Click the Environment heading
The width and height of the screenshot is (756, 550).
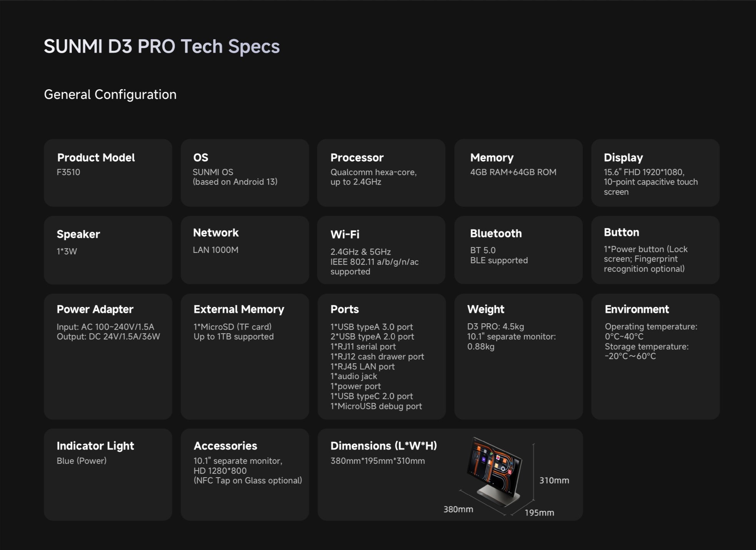tap(637, 309)
